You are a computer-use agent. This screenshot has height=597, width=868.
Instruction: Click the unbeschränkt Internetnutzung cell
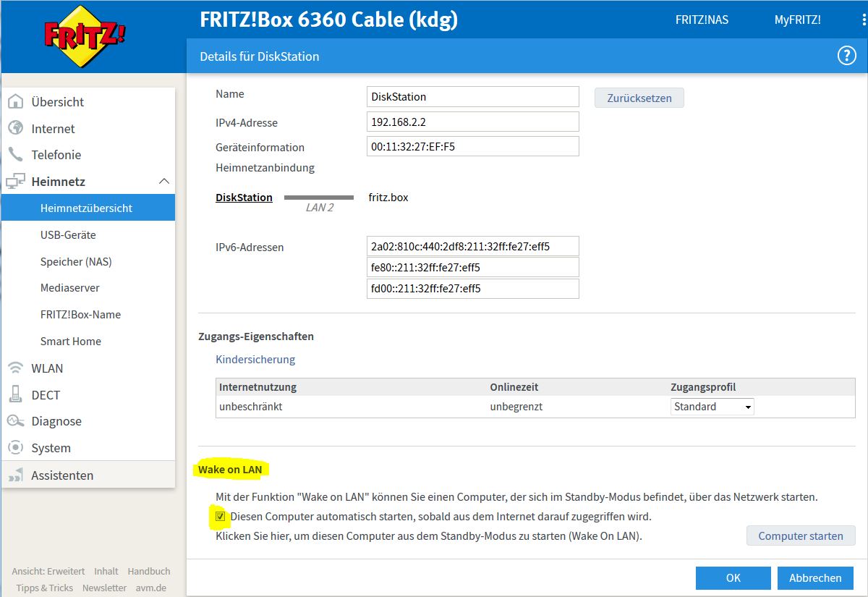[x=251, y=407]
